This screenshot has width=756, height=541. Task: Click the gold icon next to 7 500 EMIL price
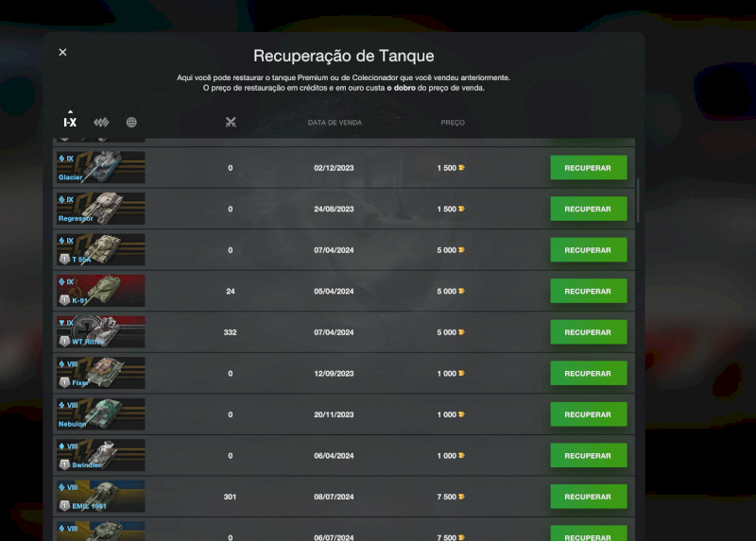461,497
